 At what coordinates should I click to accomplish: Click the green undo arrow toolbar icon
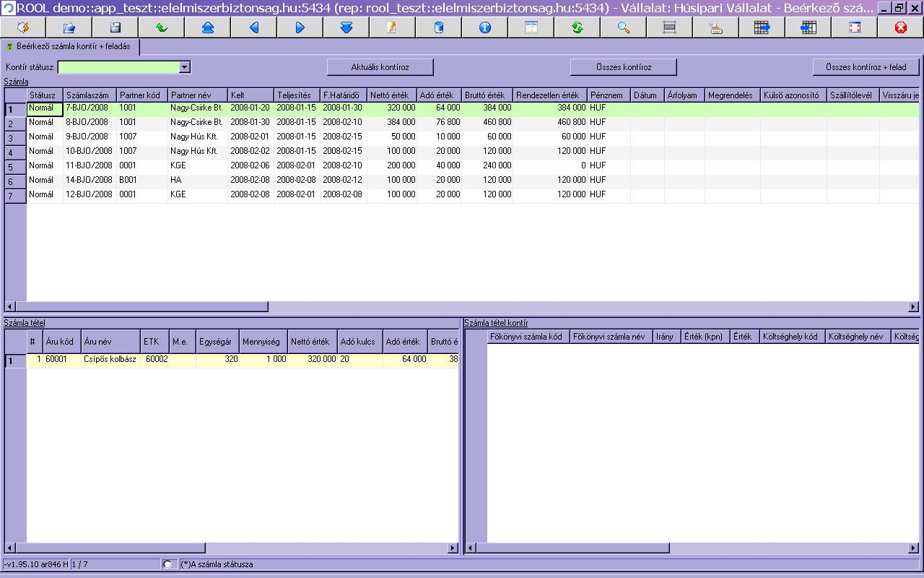point(162,27)
